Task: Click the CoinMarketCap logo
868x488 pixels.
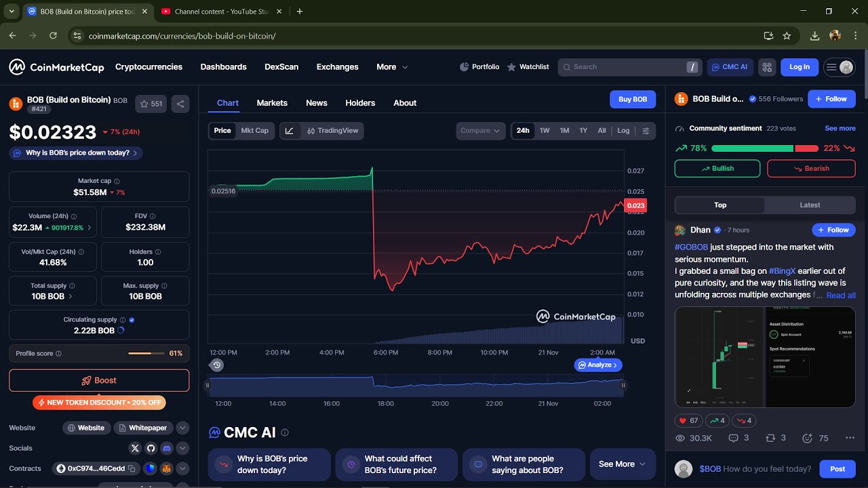Action: [56, 67]
